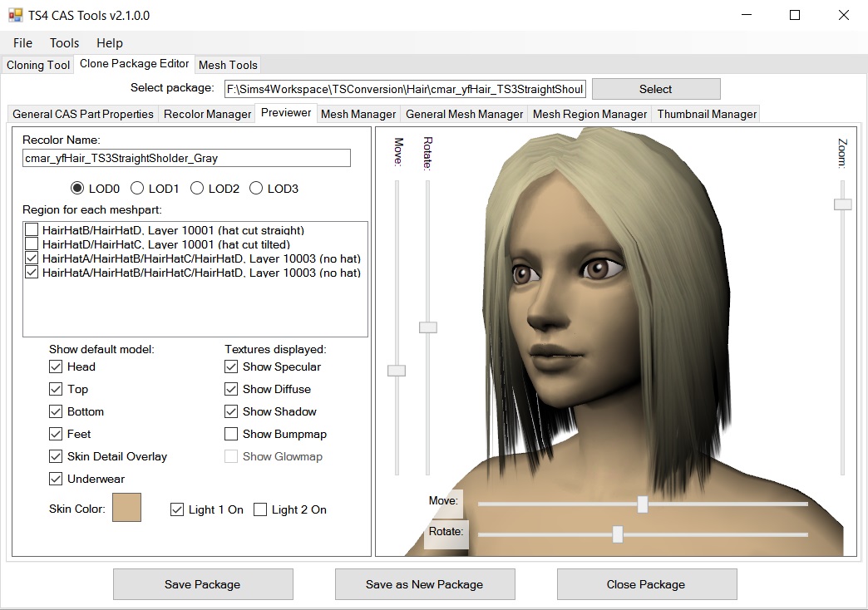The width and height of the screenshot is (868, 610).
Task: Open the Tools menu
Action: [64, 43]
